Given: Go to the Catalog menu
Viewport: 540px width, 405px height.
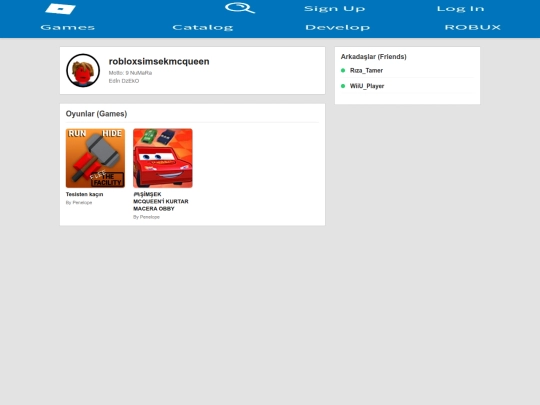Looking at the screenshot, I should [203, 27].
